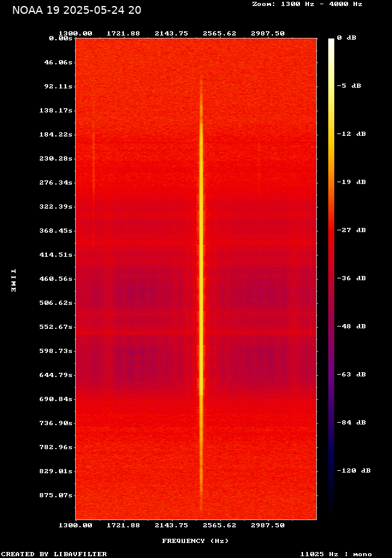Click the bright yellow carrier line in spectrogram
Screen dimensions: 392x558
point(201,295)
